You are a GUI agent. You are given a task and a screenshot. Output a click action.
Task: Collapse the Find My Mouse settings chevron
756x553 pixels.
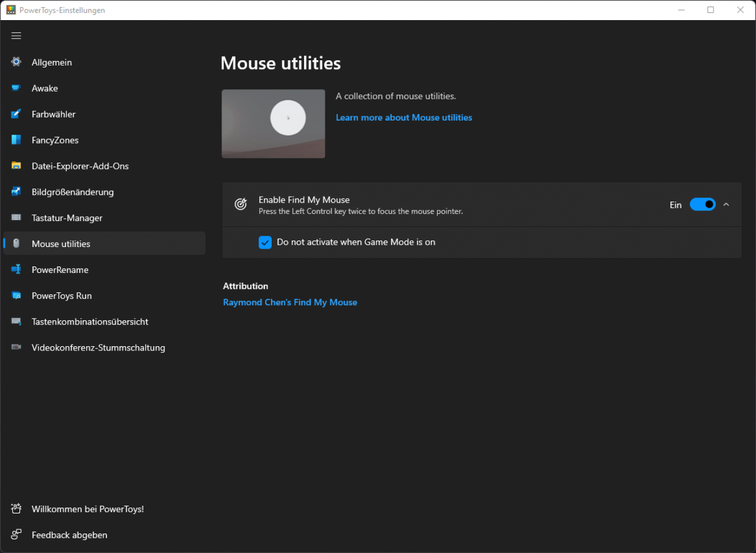(726, 204)
